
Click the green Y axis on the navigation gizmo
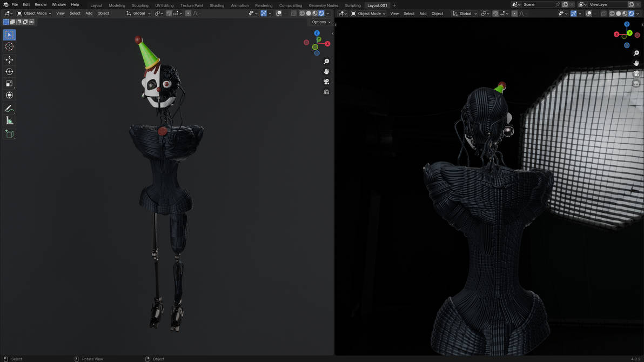tap(318, 39)
